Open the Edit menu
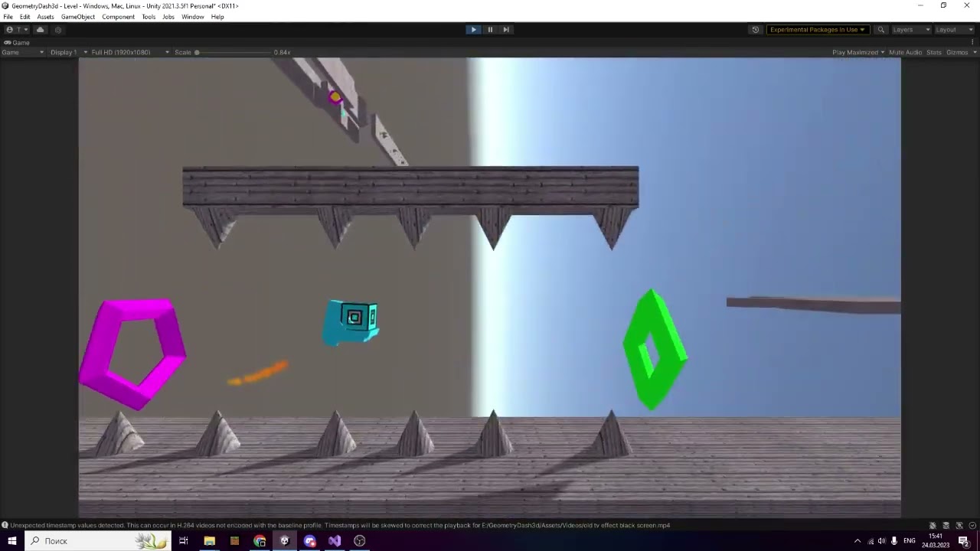This screenshot has height=551, width=980. pos(25,17)
